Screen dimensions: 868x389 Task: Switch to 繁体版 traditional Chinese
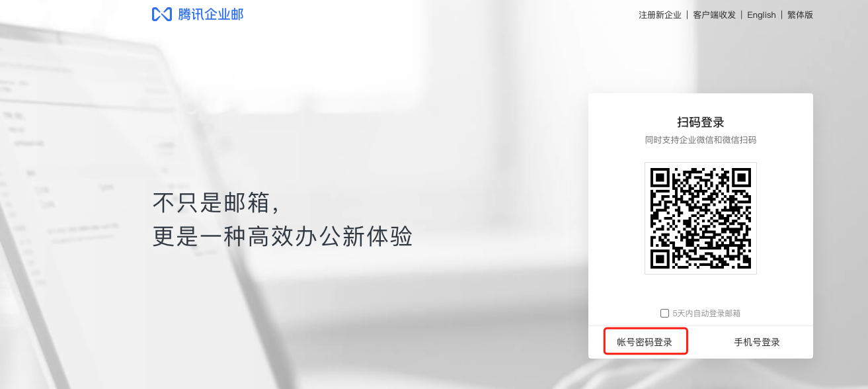coord(800,15)
